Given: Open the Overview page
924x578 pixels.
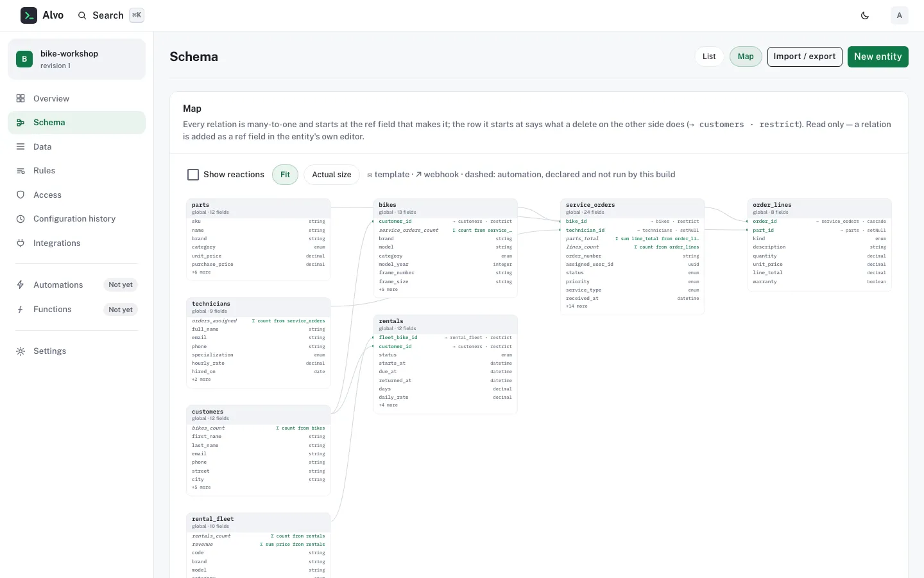Looking at the screenshot, I should pyautogui.click(x=77, y=98).
